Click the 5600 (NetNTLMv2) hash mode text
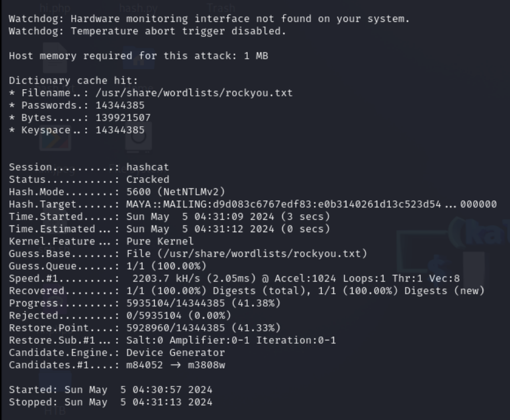 pyautogui.click(x=175, y=192)
